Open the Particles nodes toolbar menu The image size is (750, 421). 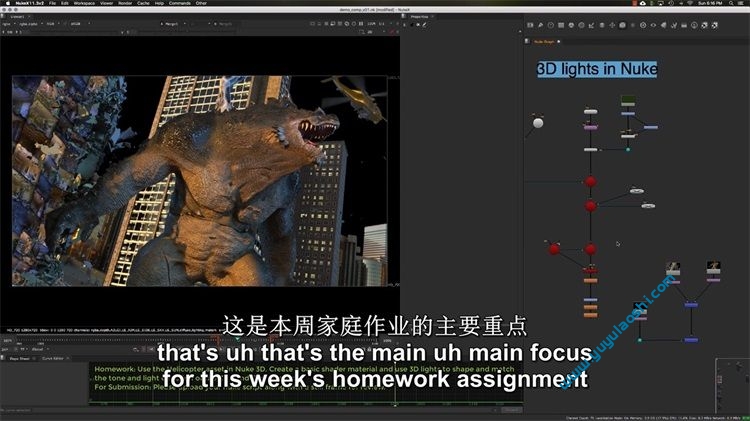tap(633, 25)
